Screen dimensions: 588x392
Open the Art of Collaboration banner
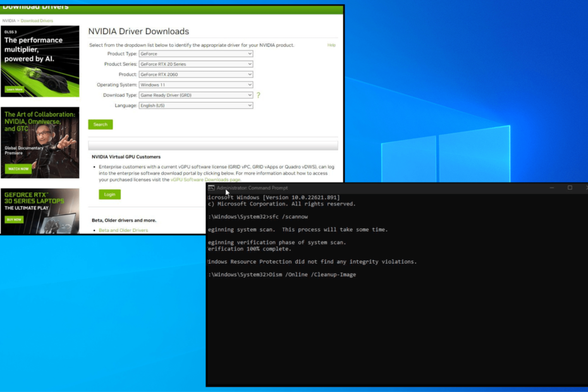(x=40, y=142)
